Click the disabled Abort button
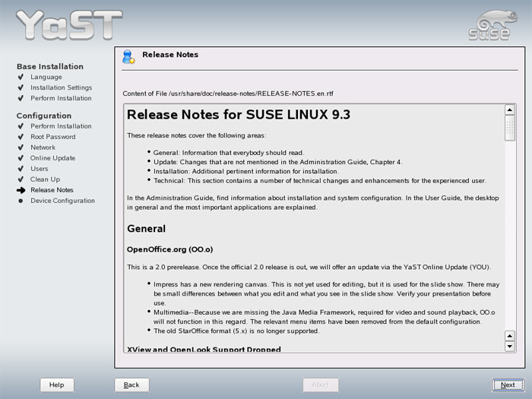Screen dimensions: 532x399 320,385
